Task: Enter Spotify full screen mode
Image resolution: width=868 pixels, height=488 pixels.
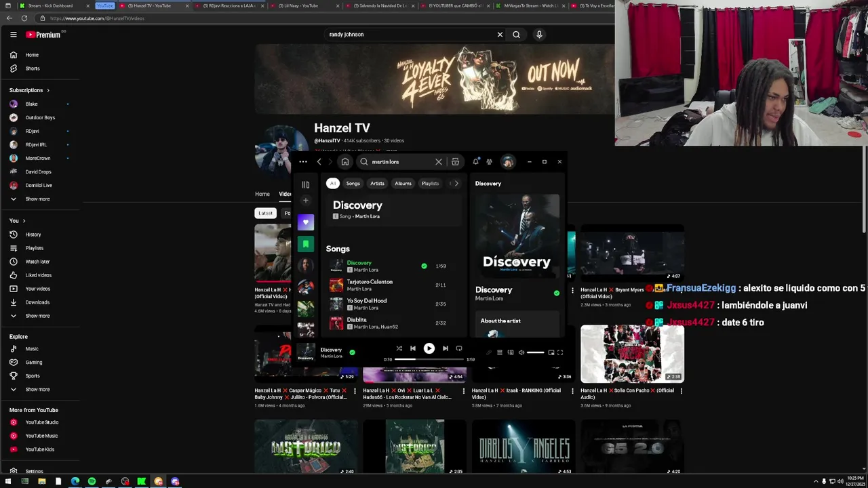Action: pyautogui.click(x=560, y=352)
